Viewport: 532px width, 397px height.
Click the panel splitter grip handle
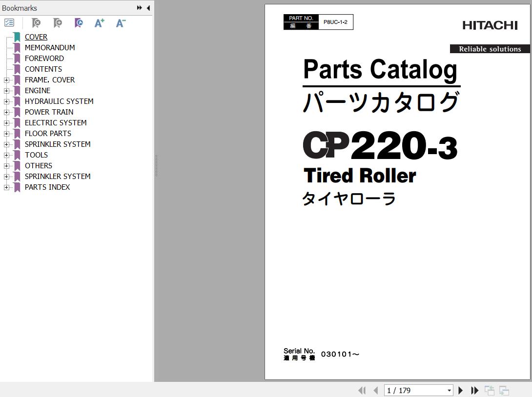156,165
